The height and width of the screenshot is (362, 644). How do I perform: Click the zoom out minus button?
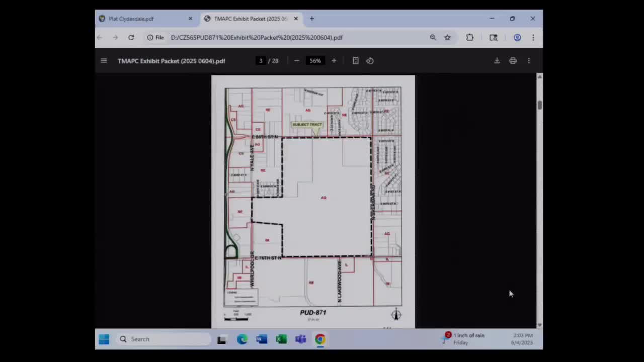[x=296, y=61]
